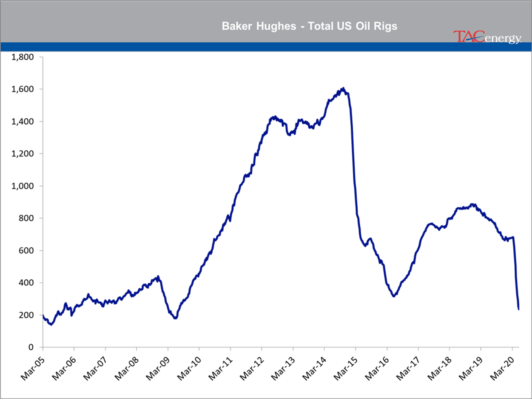Select the 1,400 y-axis label

coord(23,122)
